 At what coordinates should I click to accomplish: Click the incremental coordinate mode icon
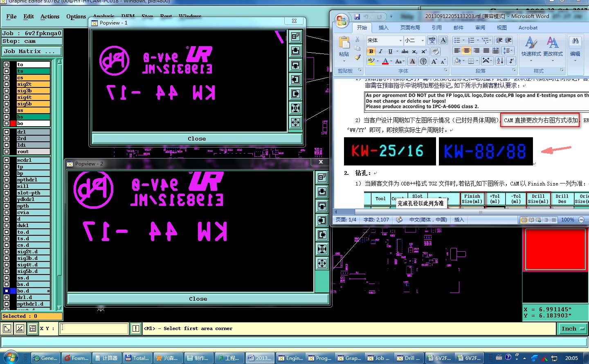click(20, 328)
